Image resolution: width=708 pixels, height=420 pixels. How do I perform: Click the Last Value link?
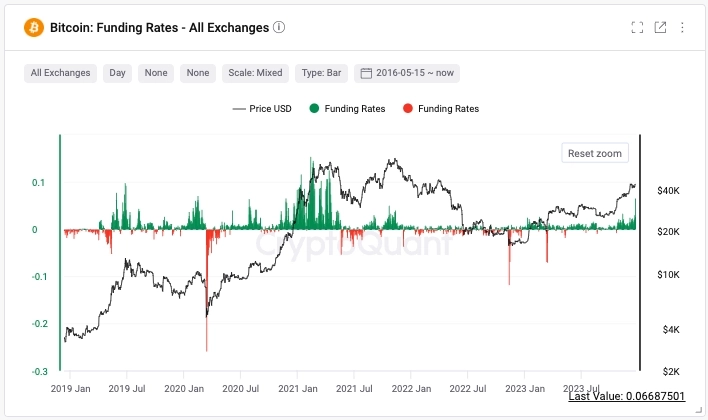626,397
